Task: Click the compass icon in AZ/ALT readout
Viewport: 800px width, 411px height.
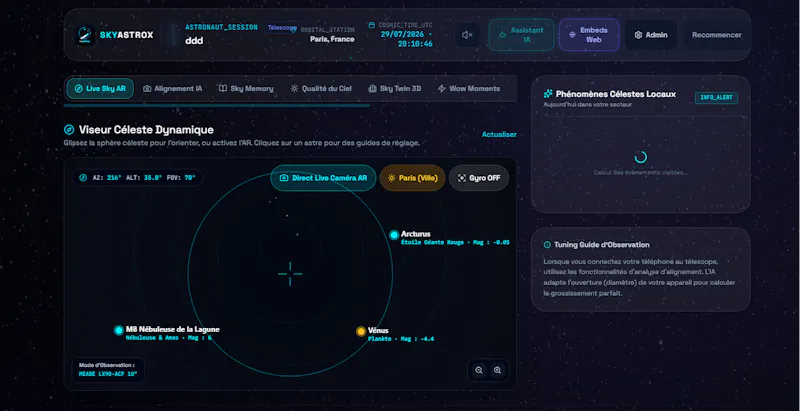Action: 83,178
